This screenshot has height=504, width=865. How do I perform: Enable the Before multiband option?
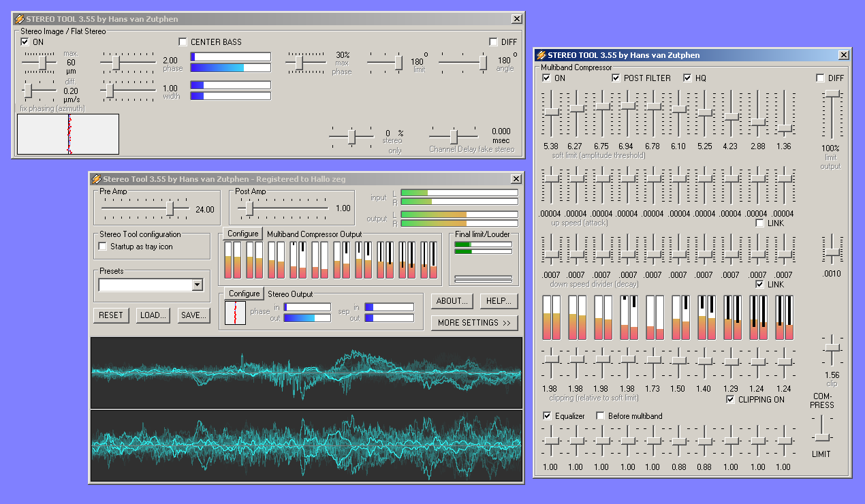coord(601,416)
